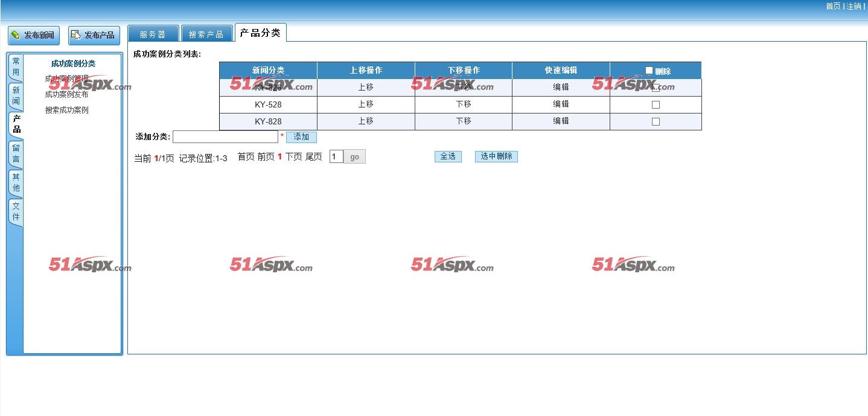Click the 选中删除 button
868x416 pixels.
click(x=496, y=156)
